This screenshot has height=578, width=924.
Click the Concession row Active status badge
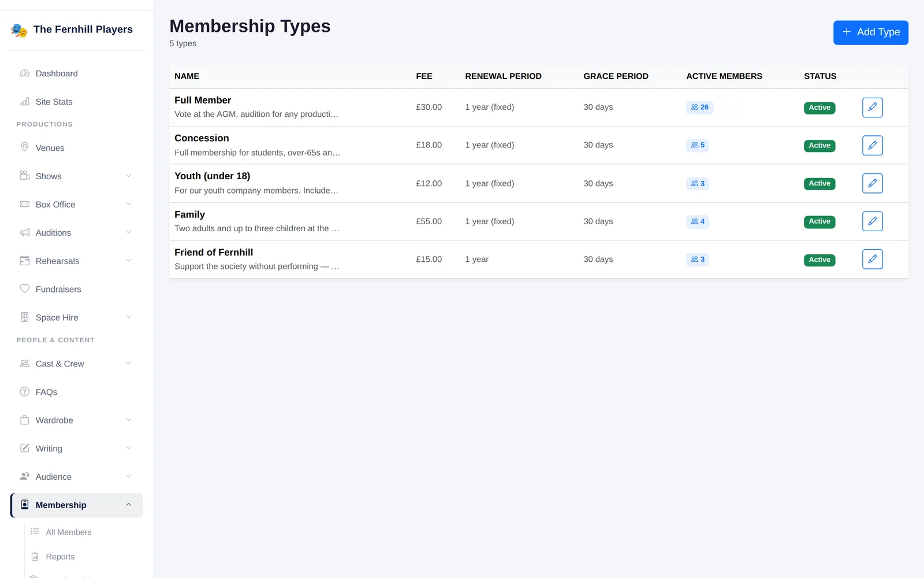point(819,146)
